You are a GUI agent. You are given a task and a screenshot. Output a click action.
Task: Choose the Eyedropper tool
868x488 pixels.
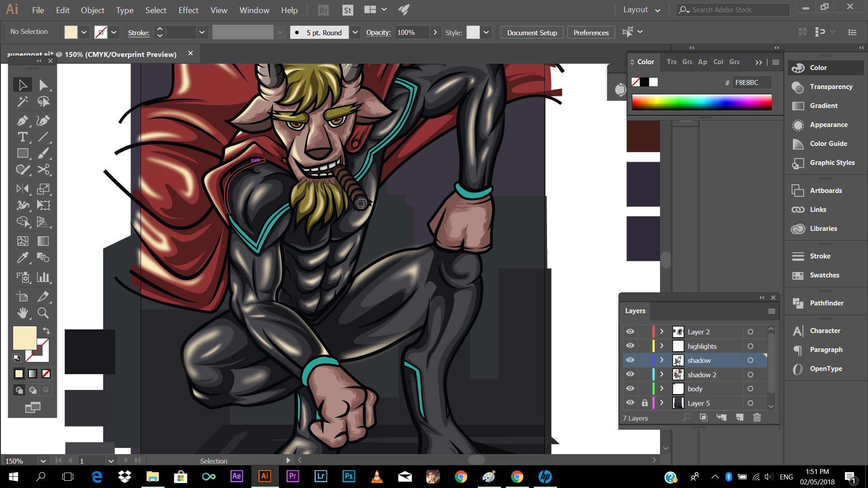22,258
